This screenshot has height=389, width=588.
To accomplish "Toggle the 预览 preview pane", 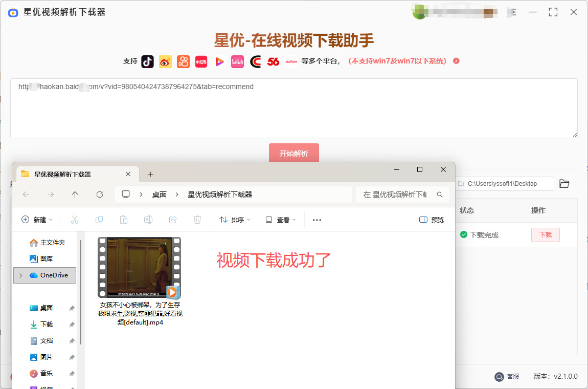I will point(432,220).
